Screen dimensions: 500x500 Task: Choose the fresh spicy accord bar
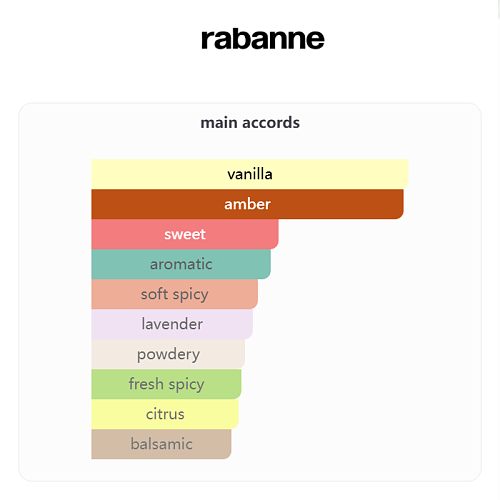click(x=166, y=384)
